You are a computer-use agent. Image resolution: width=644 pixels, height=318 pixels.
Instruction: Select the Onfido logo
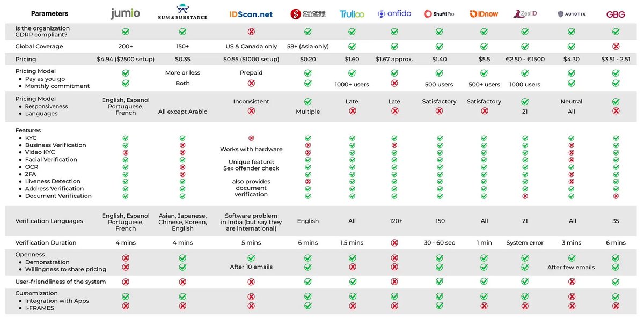click(x=394, y=14)
